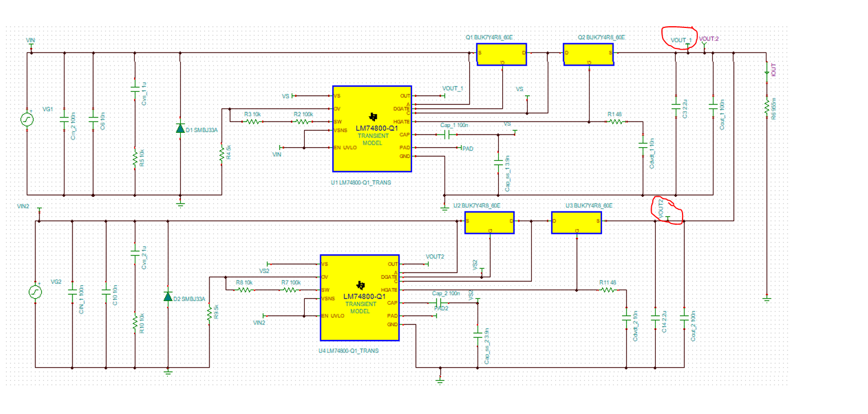Click the U4 LM74800-Q1_TRANS caption text
This screenshot has width=868, height=414.
[348, 351]
